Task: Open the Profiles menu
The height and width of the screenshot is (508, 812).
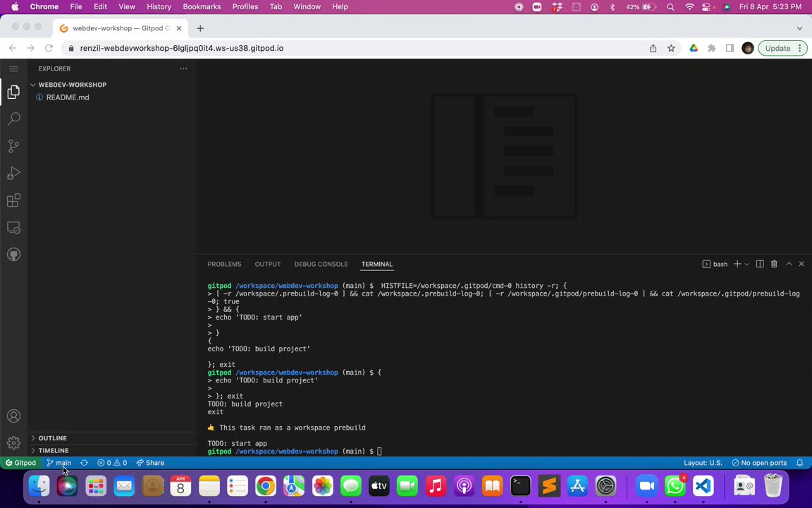Action: pyautogui.click(x=245, y=7)
